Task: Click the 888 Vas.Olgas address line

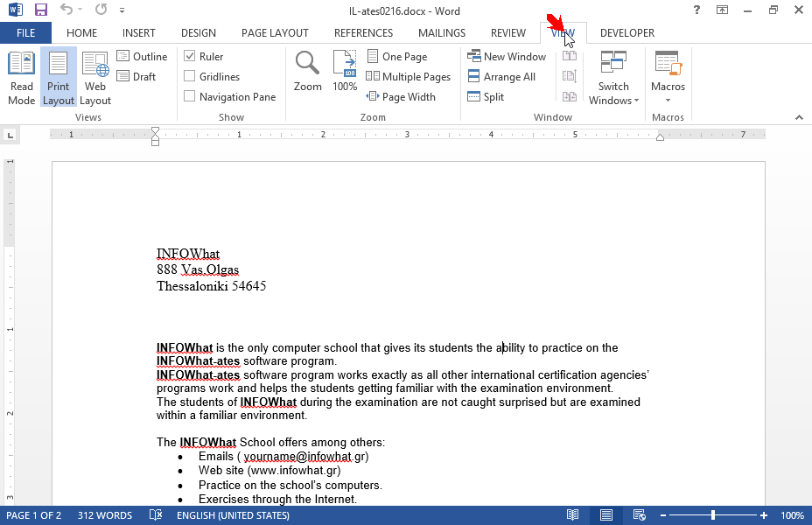Action: point(198,269)
